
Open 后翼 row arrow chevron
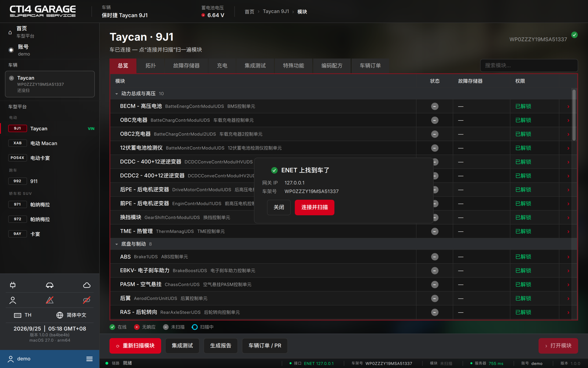568,299
